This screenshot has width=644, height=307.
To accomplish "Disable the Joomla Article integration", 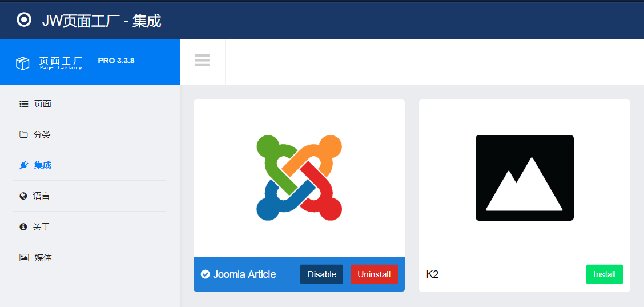I will click(321, 274).
